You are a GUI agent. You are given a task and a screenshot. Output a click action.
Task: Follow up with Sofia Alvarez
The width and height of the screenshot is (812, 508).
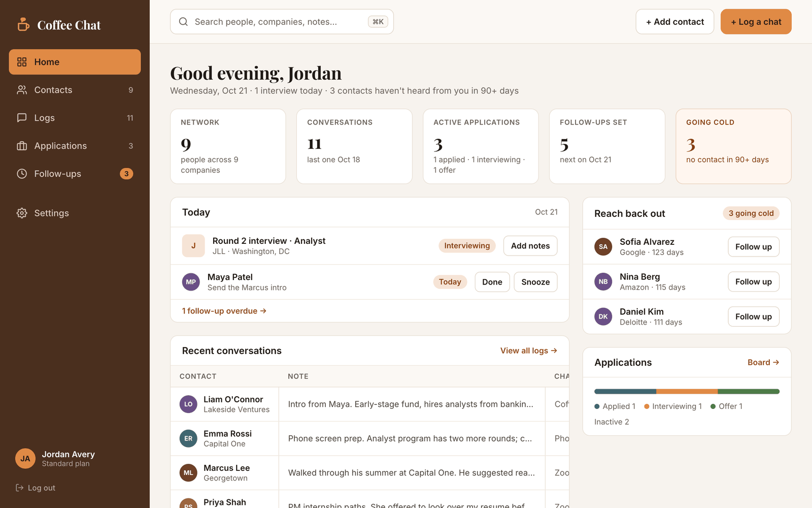pyautogui.click(x=754, y=247)
